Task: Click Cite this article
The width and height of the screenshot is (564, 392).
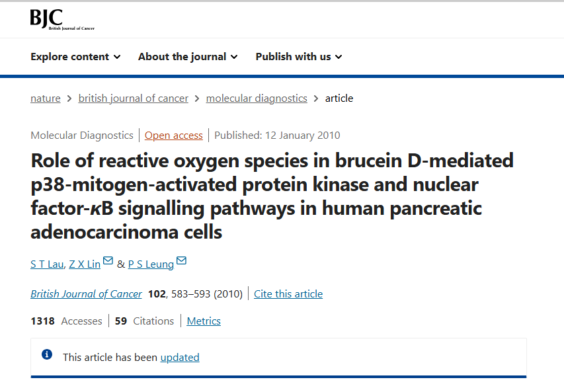Action: pyautogui.click(x=288, y=294)
